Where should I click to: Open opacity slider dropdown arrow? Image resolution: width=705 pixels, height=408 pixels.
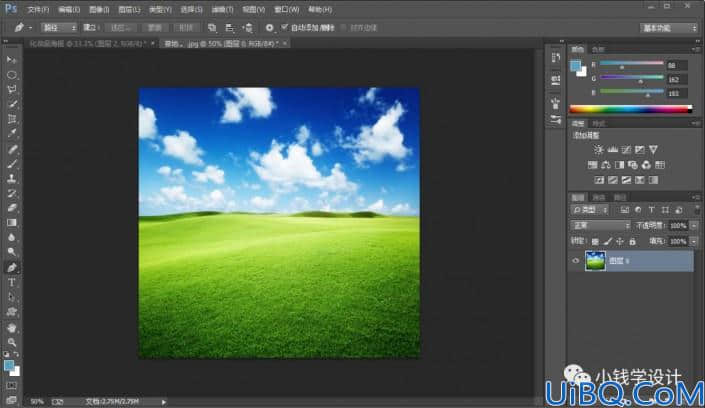pyautogui.click(x=694, y=225)
